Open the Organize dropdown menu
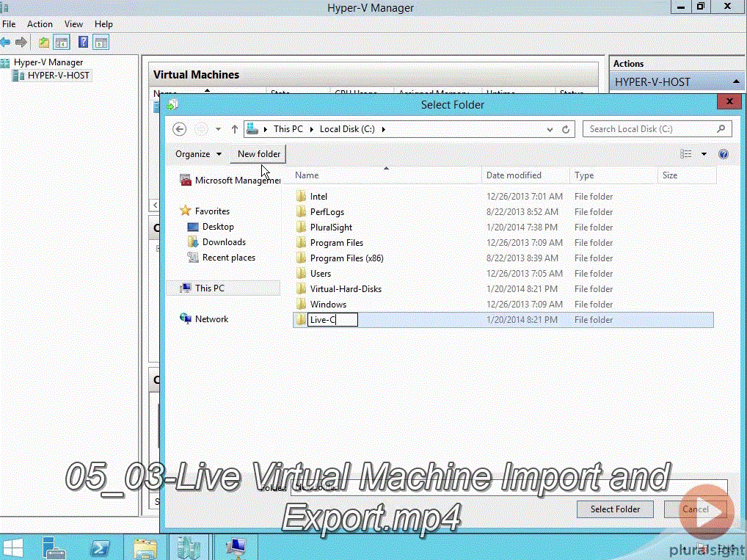This screenshot has height=560, width=747. pos(199,154)
